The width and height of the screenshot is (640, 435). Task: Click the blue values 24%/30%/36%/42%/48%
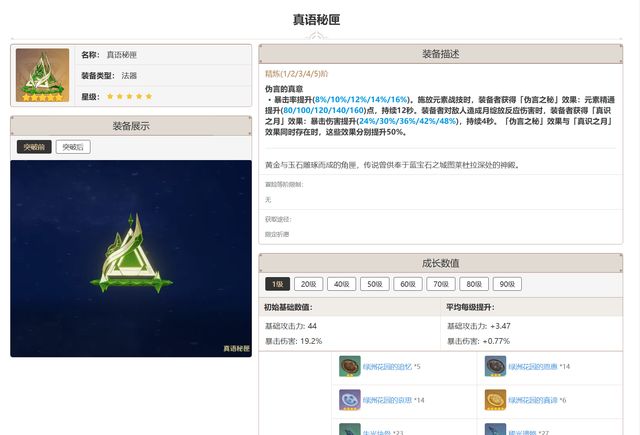click(407, 121)
